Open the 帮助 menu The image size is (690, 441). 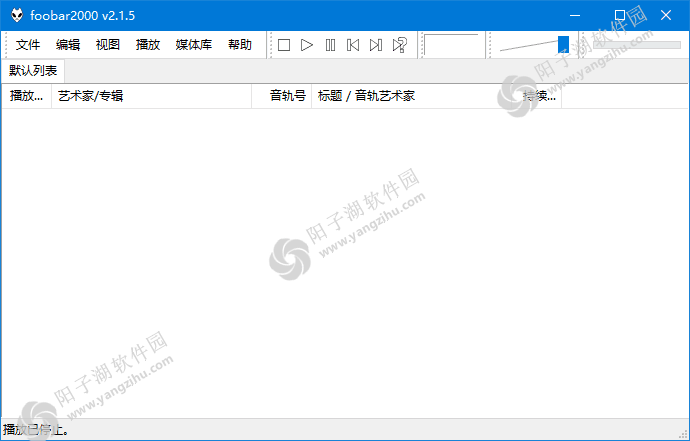(x=240, y=45)
